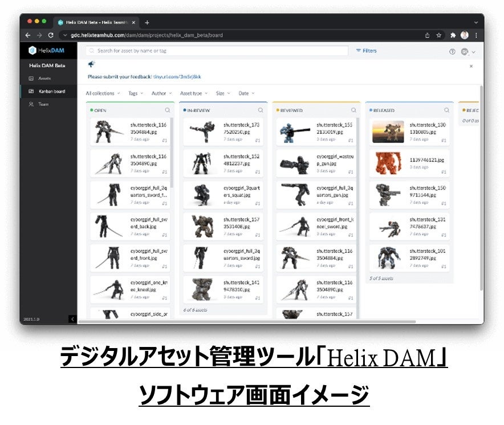The height and width of the screenshot is (425, 504).
Task: Search within the REVIEWED column
Action: pos(353,110)
